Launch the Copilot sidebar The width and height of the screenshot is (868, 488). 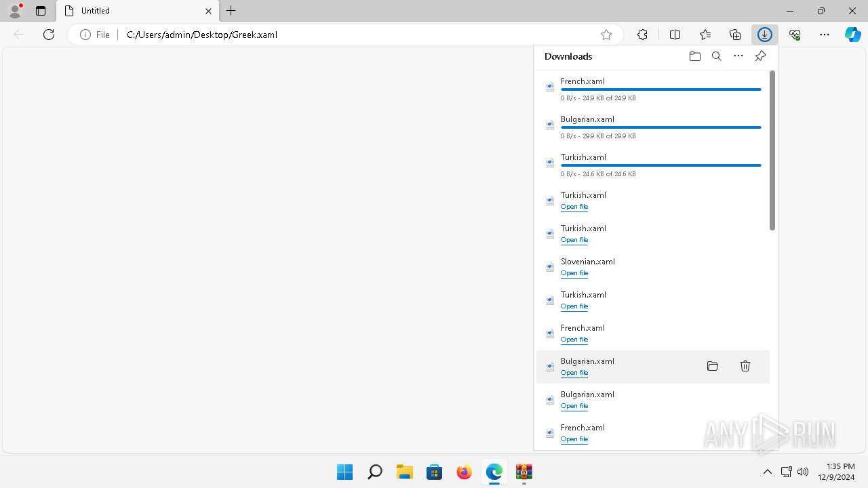pyautogui.click(x=853, y=35)
